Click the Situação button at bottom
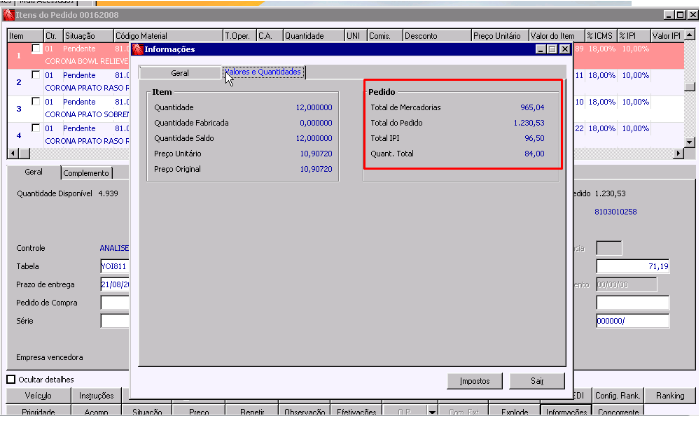 pyautogui.click(x=147, y=412)
